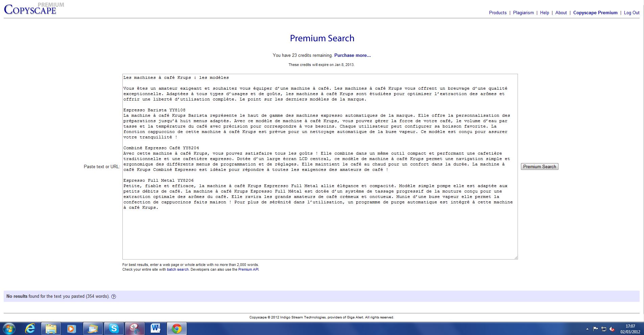The height and width of the screenshot is (335, 644).
Task: Follow the Purchase more... link
Action: tap(352, 55)
